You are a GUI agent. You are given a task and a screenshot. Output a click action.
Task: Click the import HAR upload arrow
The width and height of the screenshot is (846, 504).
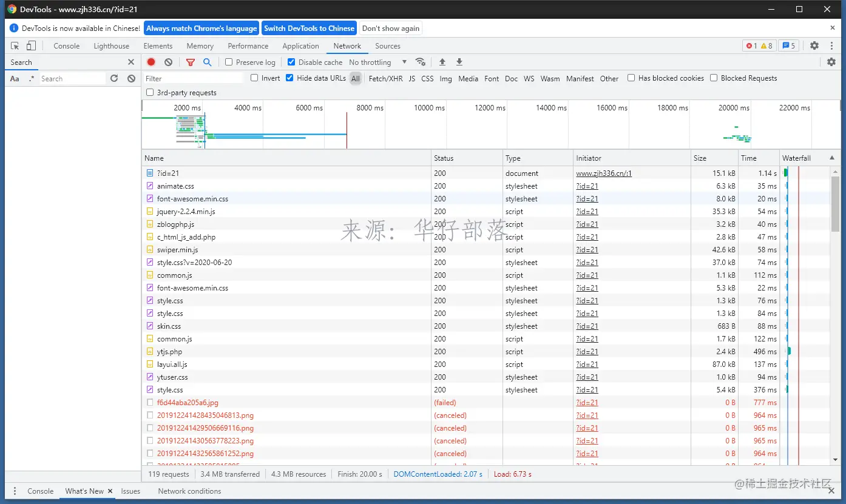click(442, 62)
